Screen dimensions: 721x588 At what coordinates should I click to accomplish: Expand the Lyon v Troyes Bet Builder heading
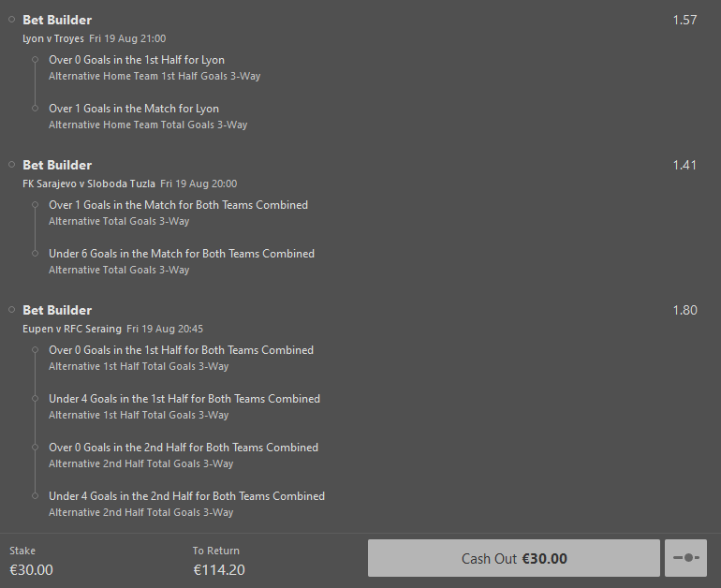(57, 20)
